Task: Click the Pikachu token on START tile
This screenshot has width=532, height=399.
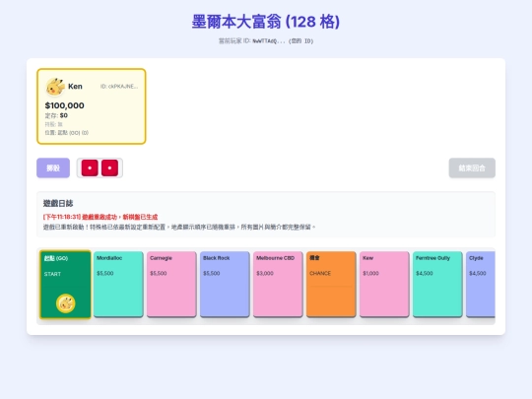Action: [x=65, y=303]
